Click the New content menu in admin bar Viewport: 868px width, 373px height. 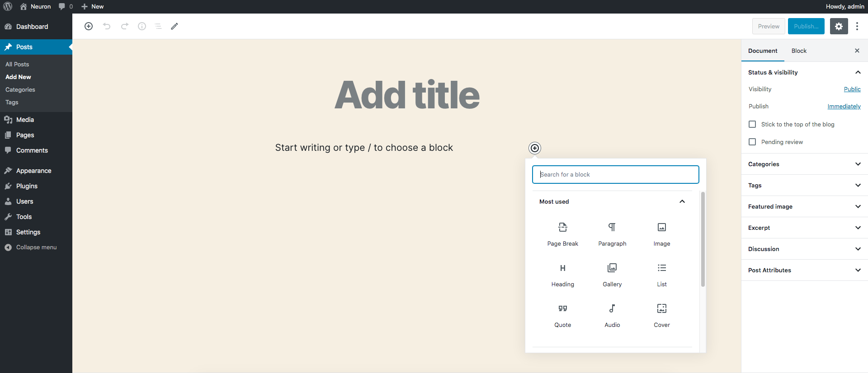[92, 6]
